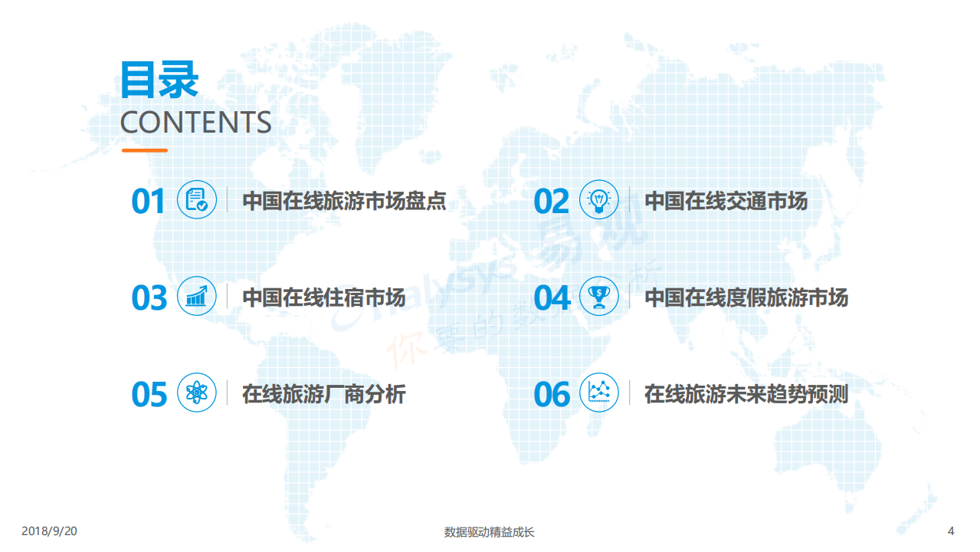The image size is (980, 552).
Task: Click the date 2018/9/20 in the footer
Action: 47,530
